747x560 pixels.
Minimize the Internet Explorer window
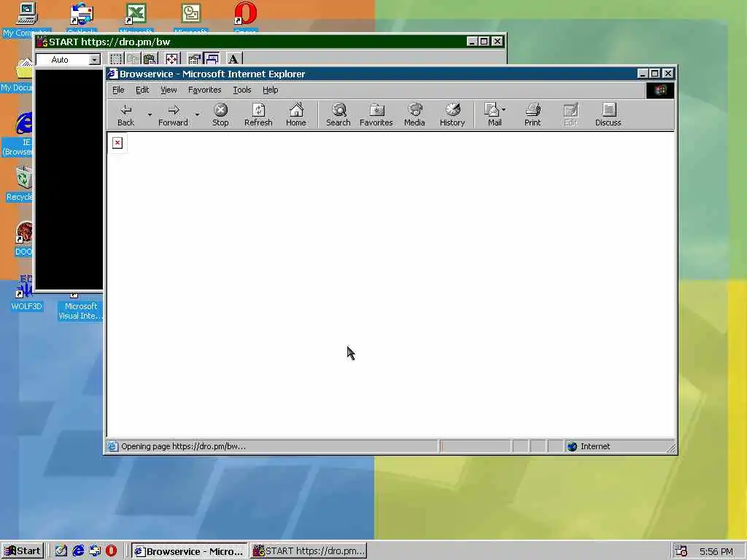(643, 74)
